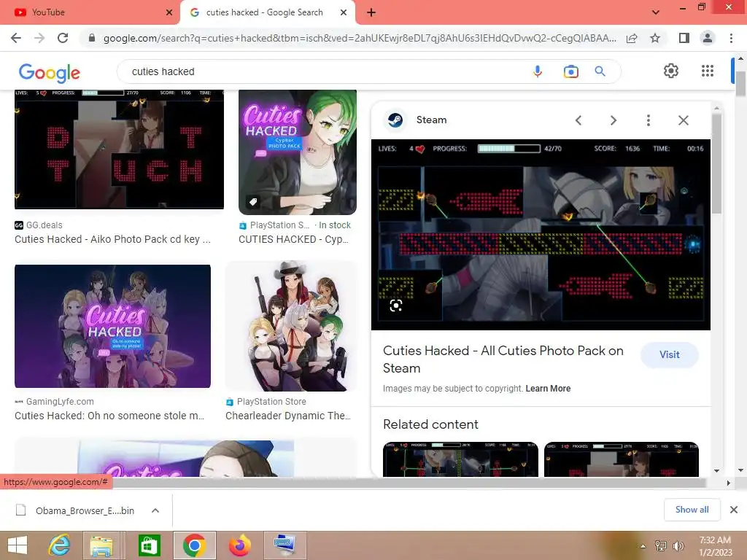The image size is (747, 560).
Task: Open PlayStation Store Chearleader Dynamic Theme link
Action: point(288,416)
